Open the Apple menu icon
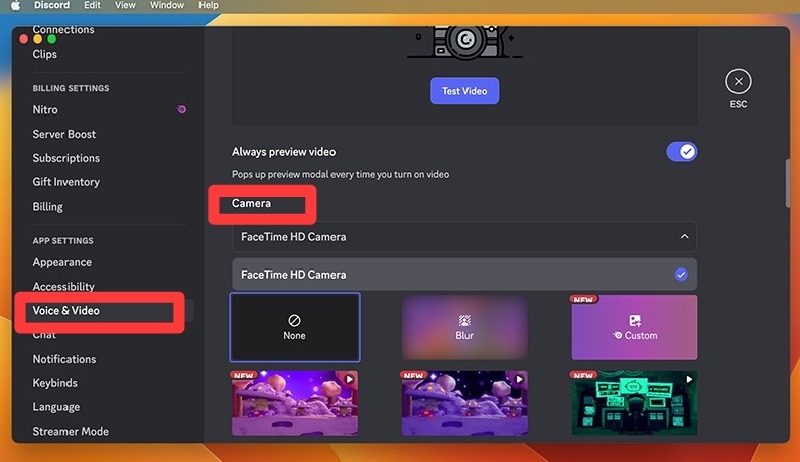Screen dimensions: 800x462 coord(15,6)
